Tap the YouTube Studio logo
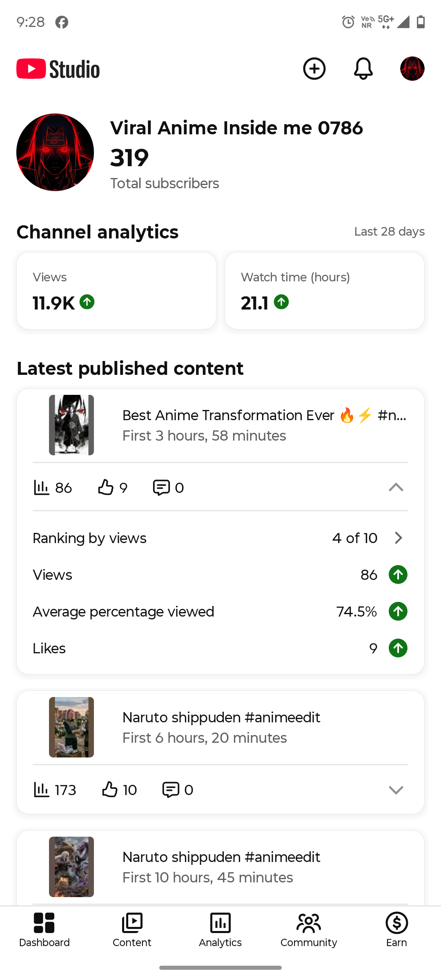Image resolution: width=441 pixels, height=980 pixels. [x=58, y=69]
